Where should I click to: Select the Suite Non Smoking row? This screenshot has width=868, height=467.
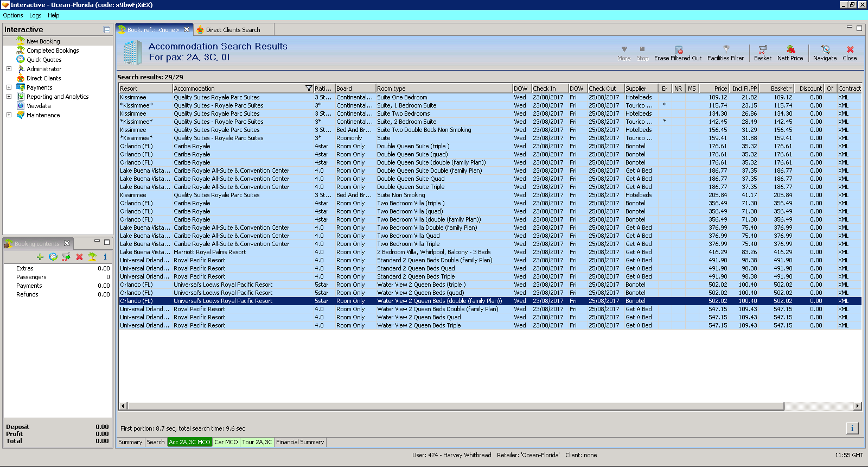[490, 195]
